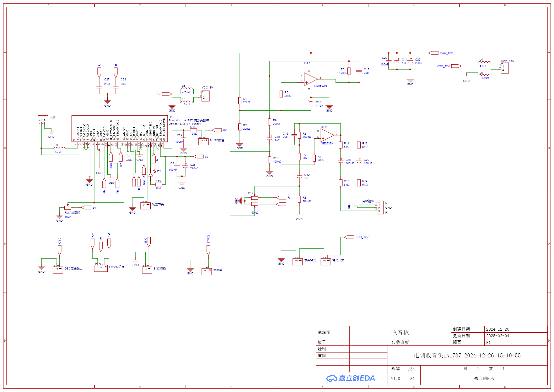
Task: Select the FM\AM切换 three-pin connector
Action: click(x=101, y=268)
